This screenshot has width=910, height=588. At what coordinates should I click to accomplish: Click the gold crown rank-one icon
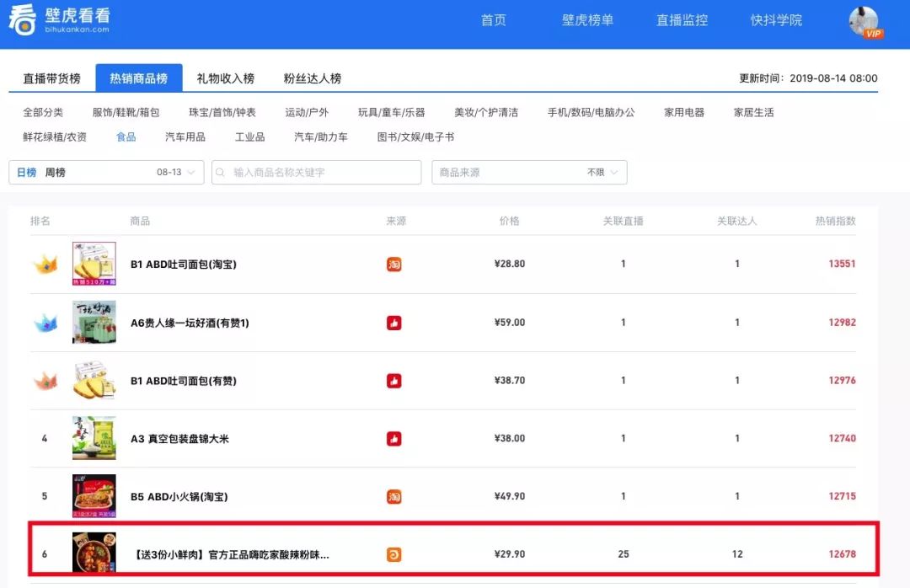(x=44, y=264)
